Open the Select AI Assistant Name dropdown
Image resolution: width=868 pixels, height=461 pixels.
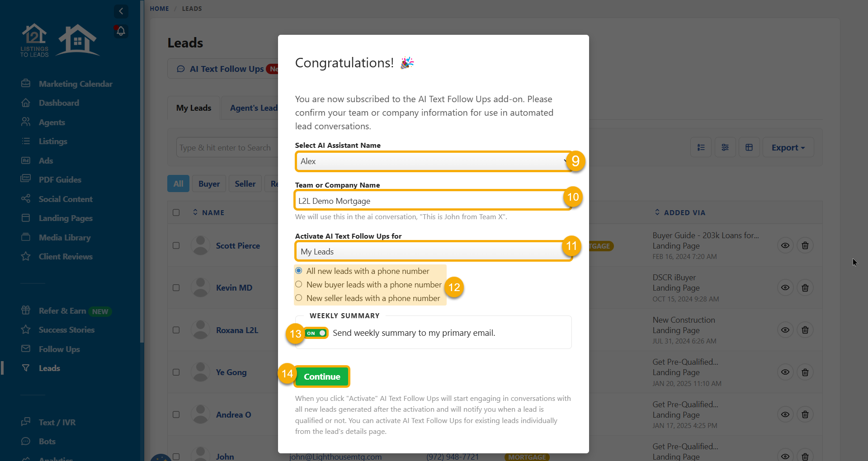pyautogui.click(x=432, y=161)
